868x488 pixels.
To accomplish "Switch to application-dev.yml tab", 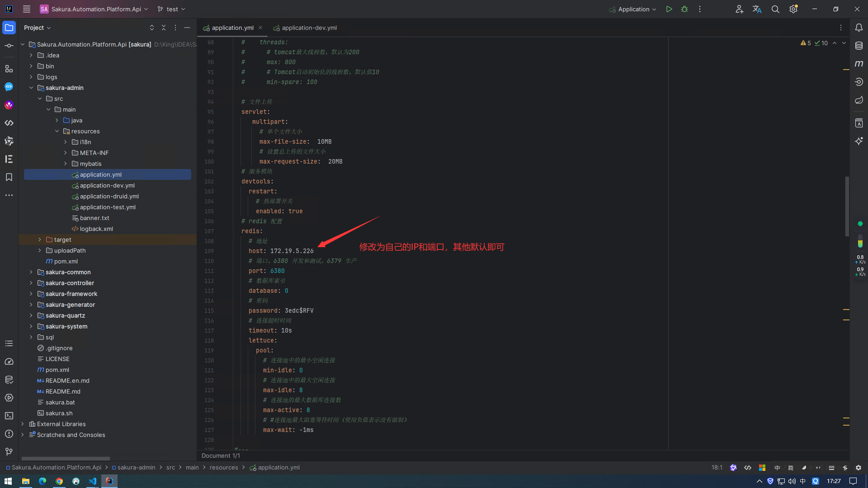I will (305, 28).
